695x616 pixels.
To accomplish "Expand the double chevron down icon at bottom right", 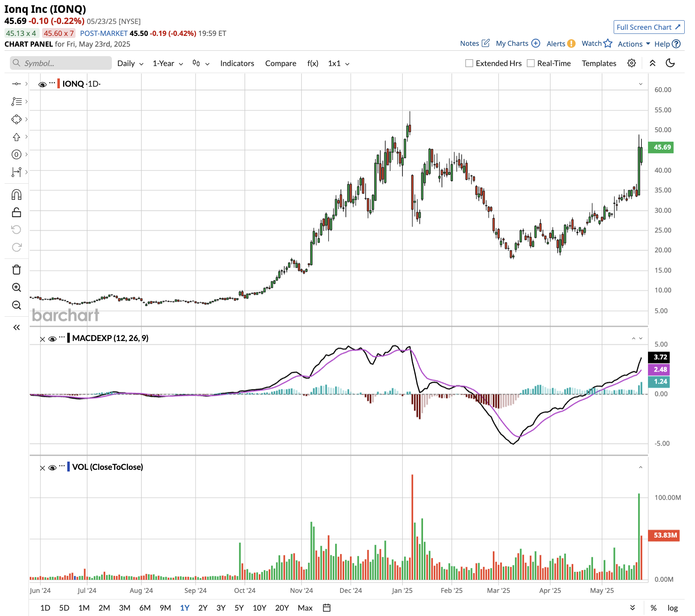I will (x=632, y=608).
